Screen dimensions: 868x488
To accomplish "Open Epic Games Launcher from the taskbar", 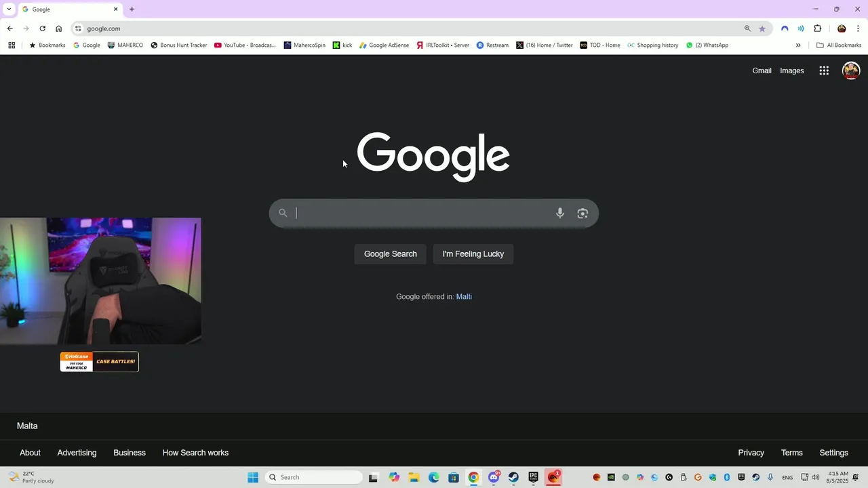I will 533,477.
